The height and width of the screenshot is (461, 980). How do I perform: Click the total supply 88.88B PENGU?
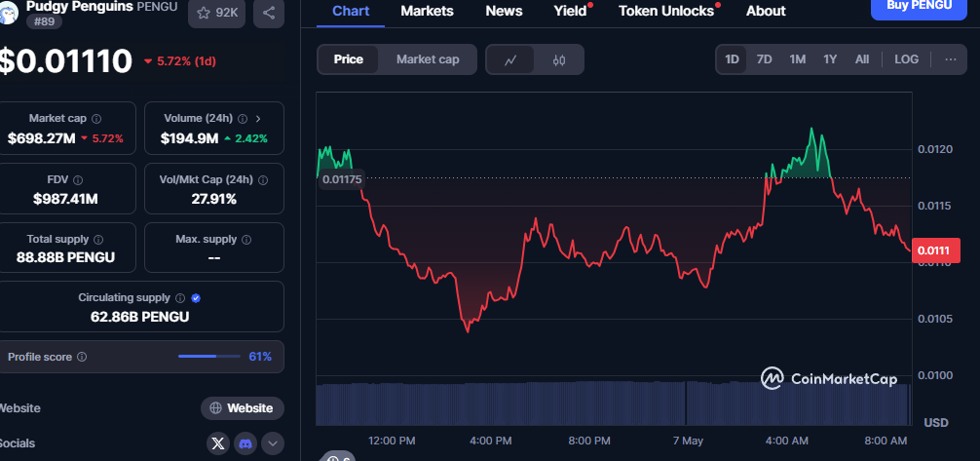point(65,257)
